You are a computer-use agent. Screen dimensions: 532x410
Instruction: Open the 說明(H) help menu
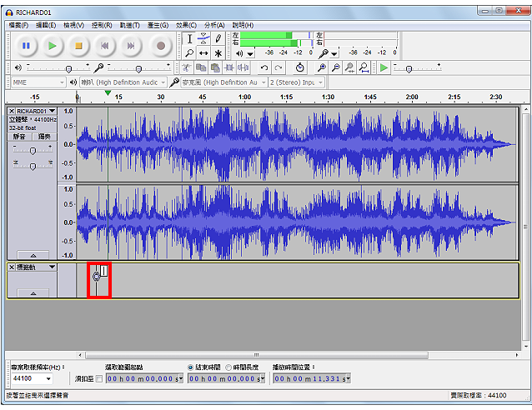(243, 25)
